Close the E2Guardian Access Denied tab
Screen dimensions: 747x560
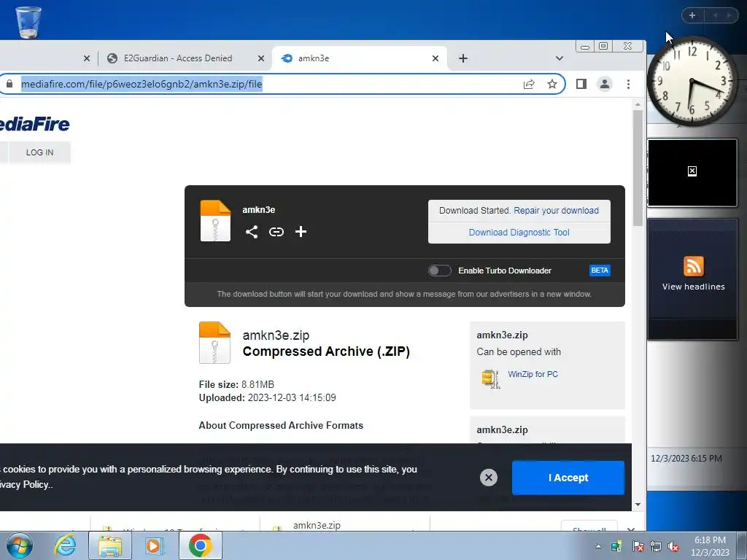click(261, 58)
